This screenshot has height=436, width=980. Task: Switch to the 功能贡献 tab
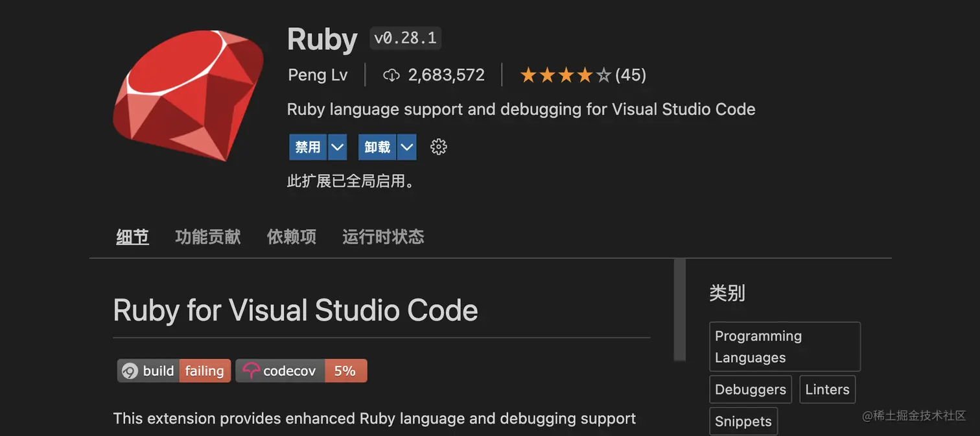(x=208, y=237)
